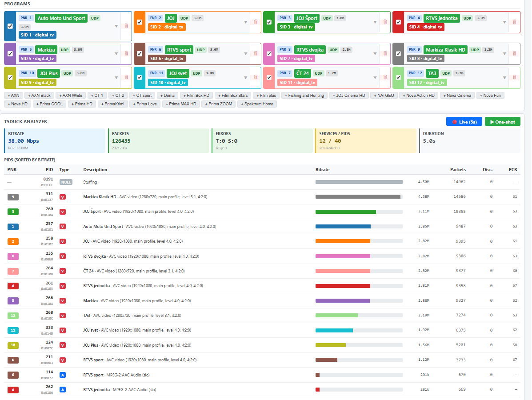Delete the JOJ Plus program
The image size is (532, 400).
(x=126, y=77)
